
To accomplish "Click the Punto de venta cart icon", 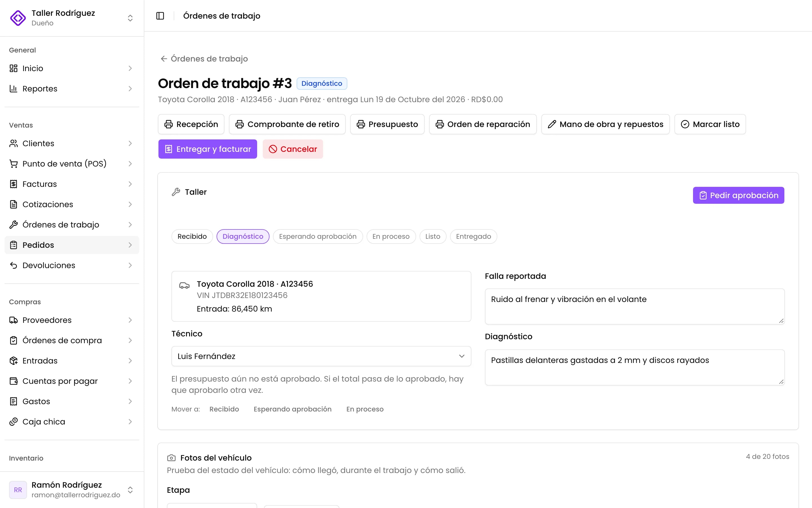I will tap(14, 164).
